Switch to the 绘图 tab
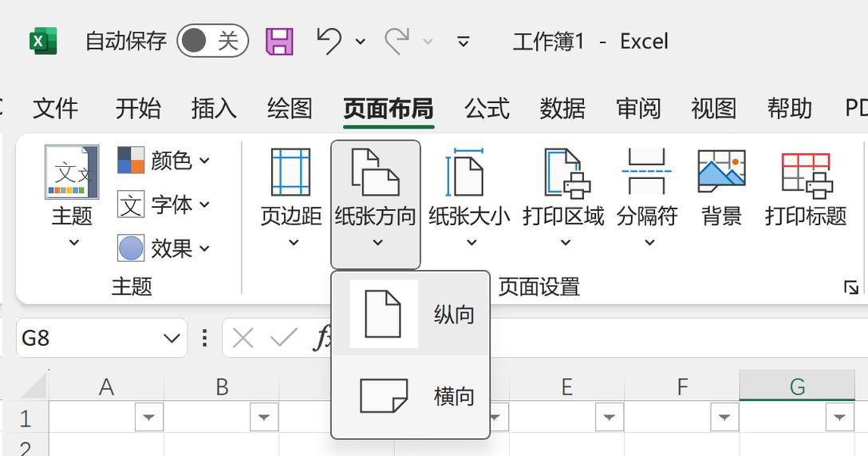The image size is (868, 456). tap(290, 108)
